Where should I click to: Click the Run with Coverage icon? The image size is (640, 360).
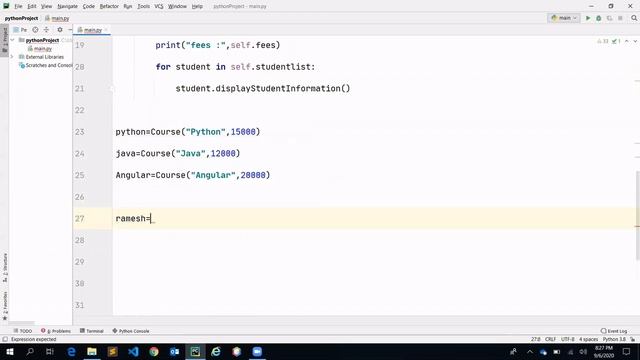609,18
